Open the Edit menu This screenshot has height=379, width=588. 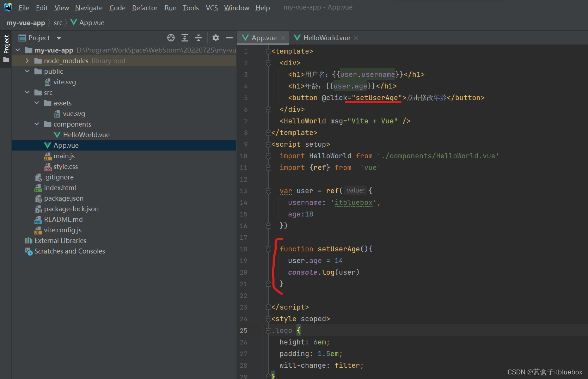(42, 8)
